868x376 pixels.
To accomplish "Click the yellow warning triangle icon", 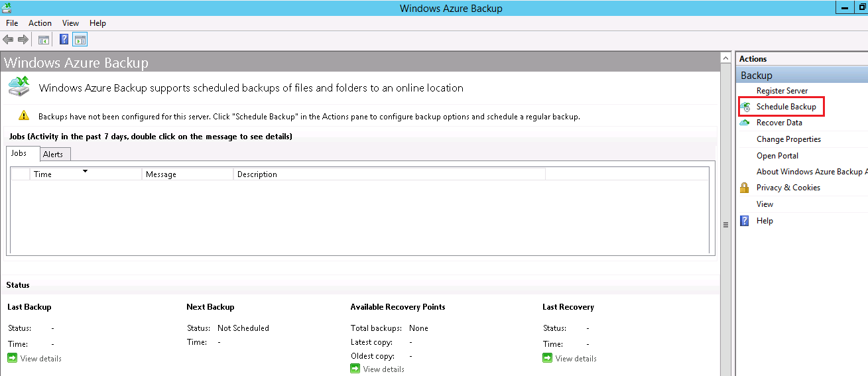I will click(x=24, y=115).
